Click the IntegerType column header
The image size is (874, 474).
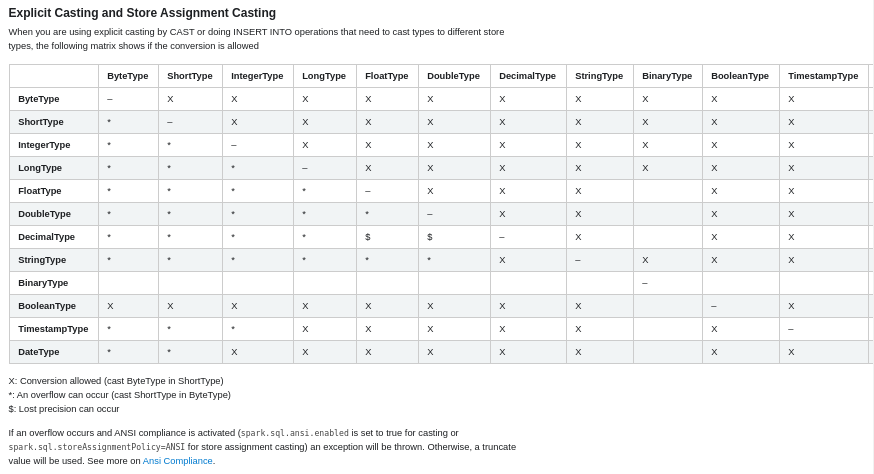point(257,76)
